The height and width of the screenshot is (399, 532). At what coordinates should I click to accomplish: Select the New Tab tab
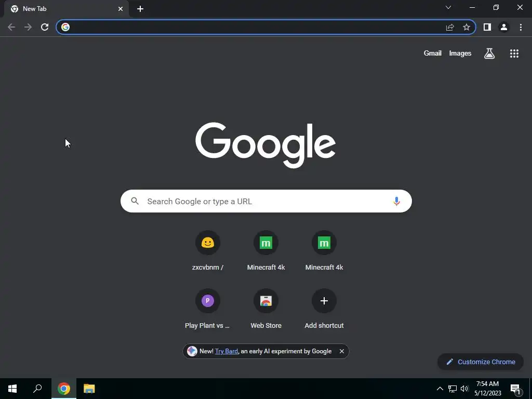pyautogui.click(x=66, y=9)
